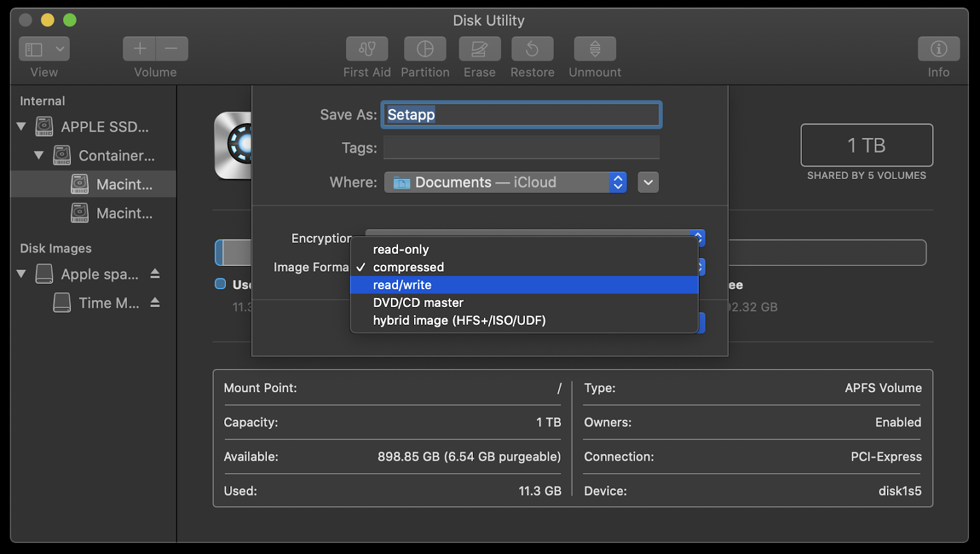The height and width of the screenshot is (554, 980).
Task: Show Info for the volume
Action: (x=938, y=49)
